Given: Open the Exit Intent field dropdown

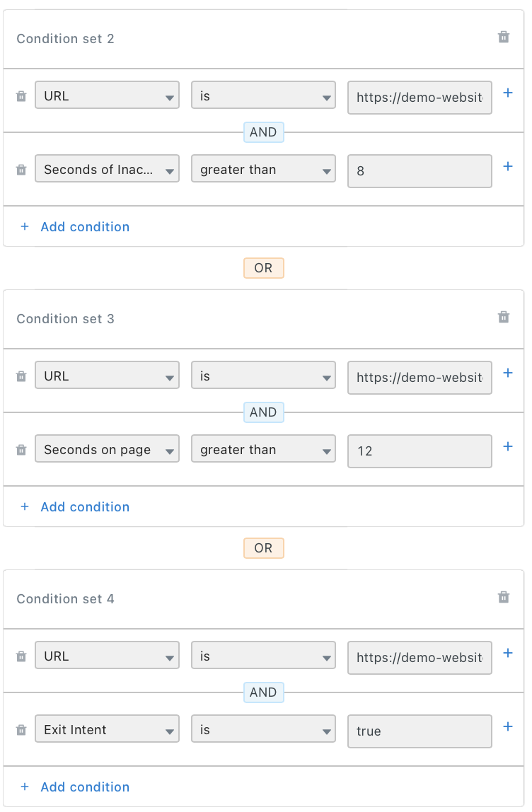Looking at the screenshot, I should tap(108, 729).
